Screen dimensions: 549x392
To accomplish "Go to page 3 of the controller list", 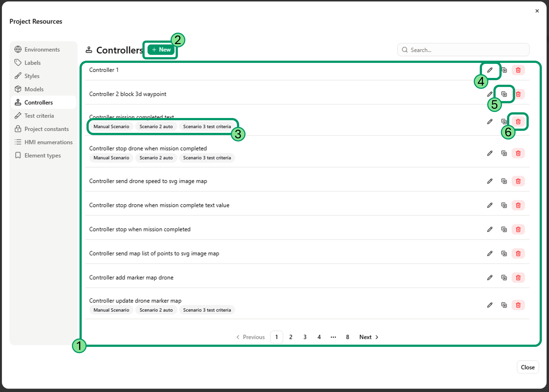I will click(305, 337).
